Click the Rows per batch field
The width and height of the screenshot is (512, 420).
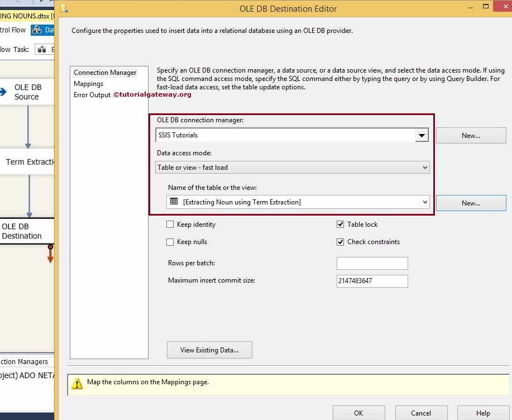372,263
